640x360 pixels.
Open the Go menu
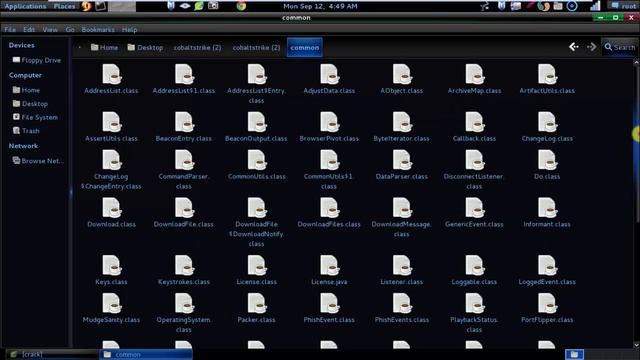(70, 29)
